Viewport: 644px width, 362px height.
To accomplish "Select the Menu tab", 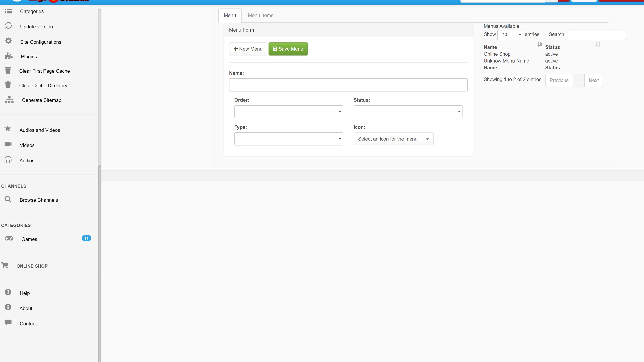I will click(x=230, y=16).
